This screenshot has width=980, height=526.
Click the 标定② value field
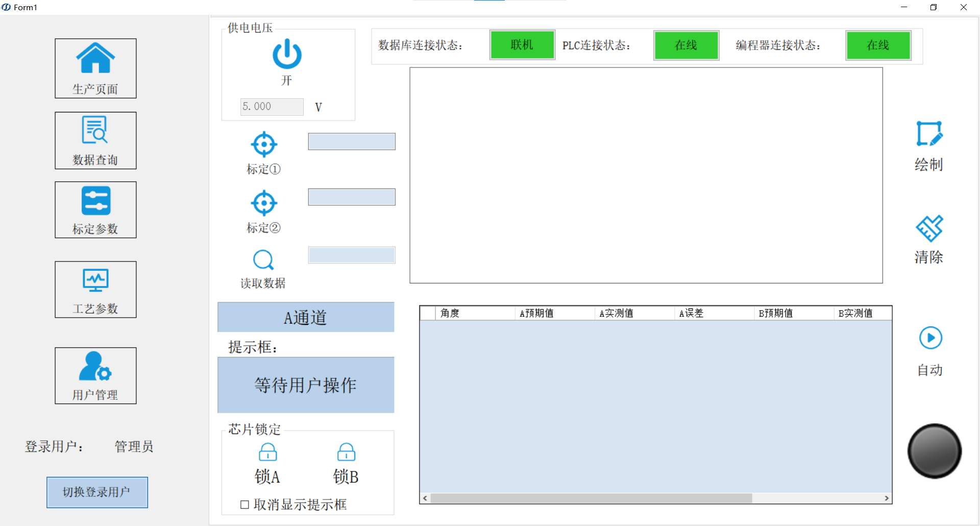pyautogui.click(x=352, y=197)
